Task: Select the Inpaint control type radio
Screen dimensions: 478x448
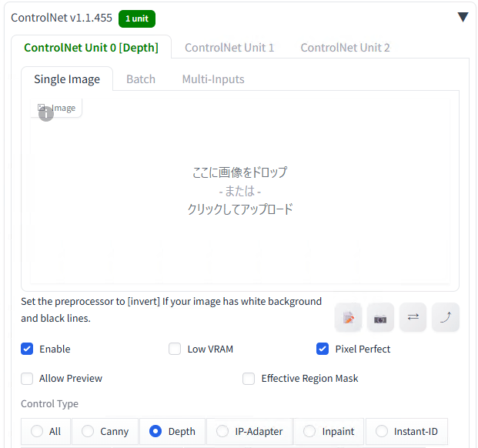Action: point(309,431)
